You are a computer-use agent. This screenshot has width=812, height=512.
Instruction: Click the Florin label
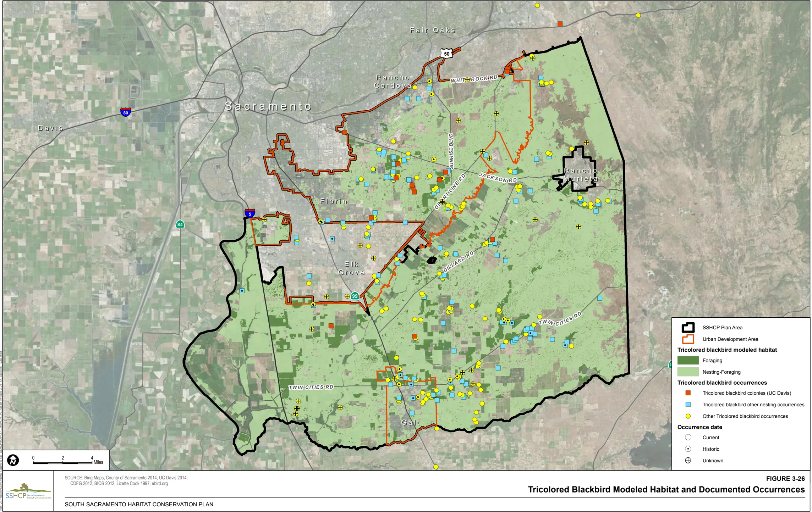coord(334,201)
